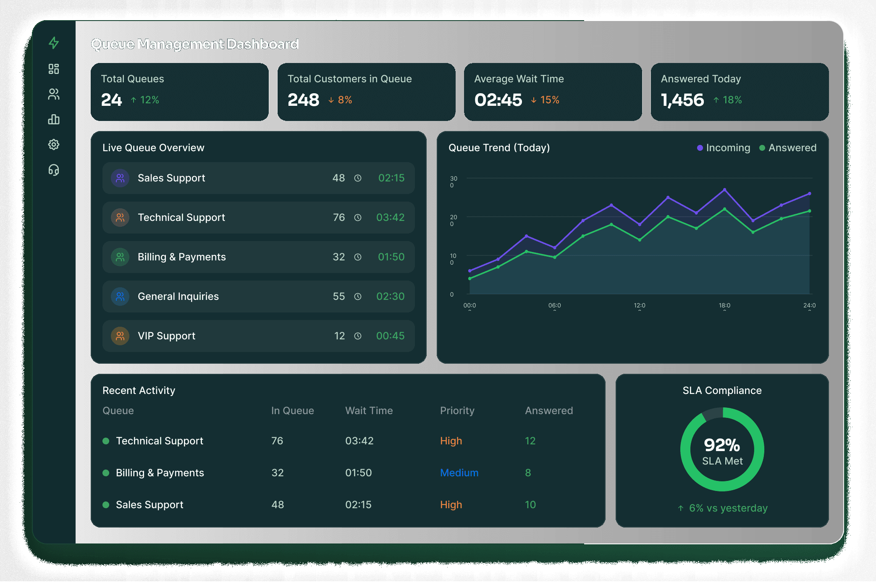Toggle the Answered series in chart legend
This screenshot has height=588, width=876.
click(x=788, y=148)
